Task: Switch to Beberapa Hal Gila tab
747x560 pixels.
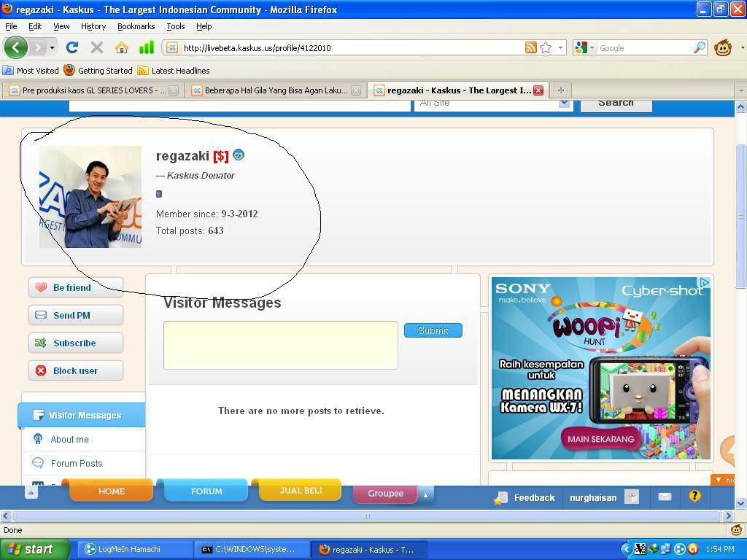Action: [276, 90]
